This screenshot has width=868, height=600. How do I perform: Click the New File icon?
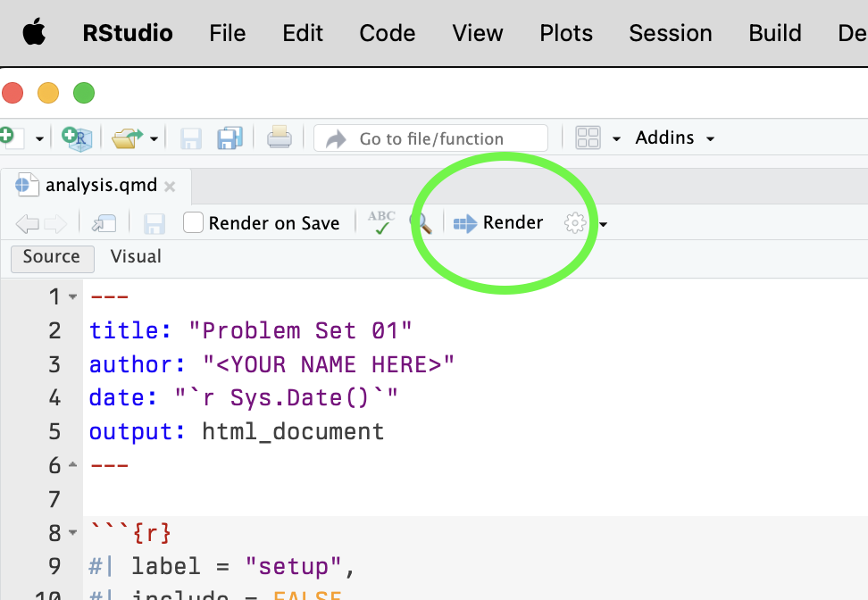[13, 137]
